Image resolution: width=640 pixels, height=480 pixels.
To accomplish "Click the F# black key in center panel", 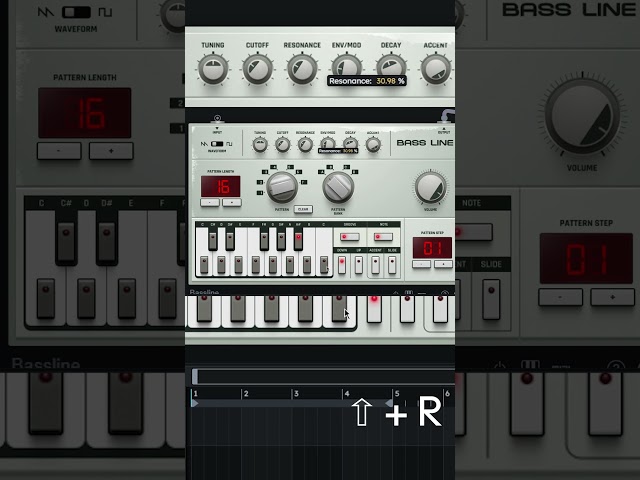I will 264,241.
